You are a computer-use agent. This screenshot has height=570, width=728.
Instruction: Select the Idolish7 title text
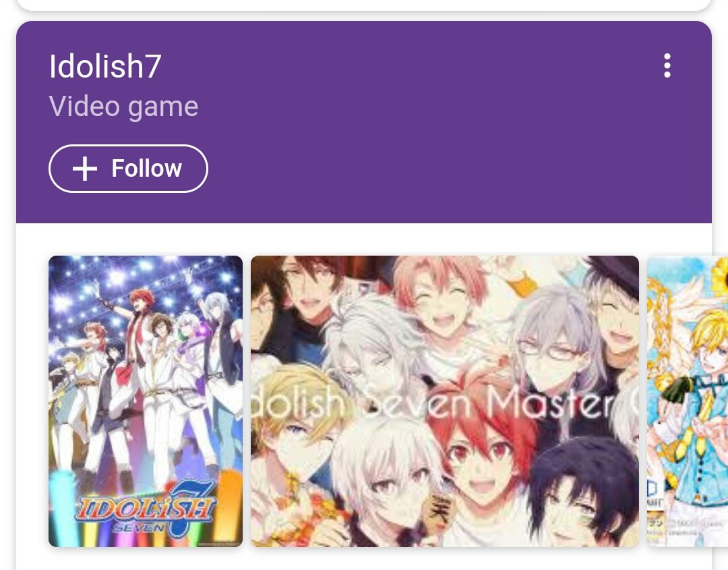[105, 66]
